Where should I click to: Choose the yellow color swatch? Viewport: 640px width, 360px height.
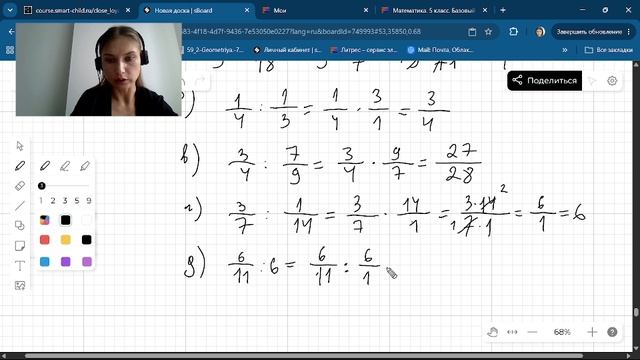click(65, 240)
